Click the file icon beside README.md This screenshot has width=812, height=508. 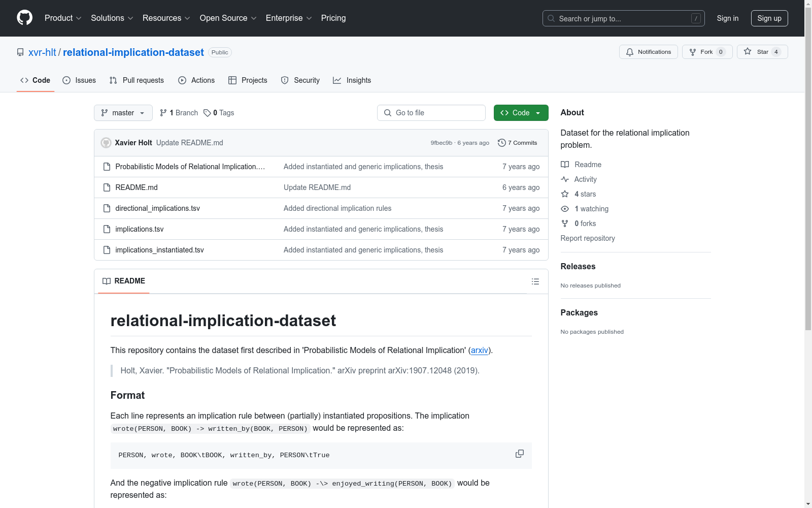[x=107, y=187]
